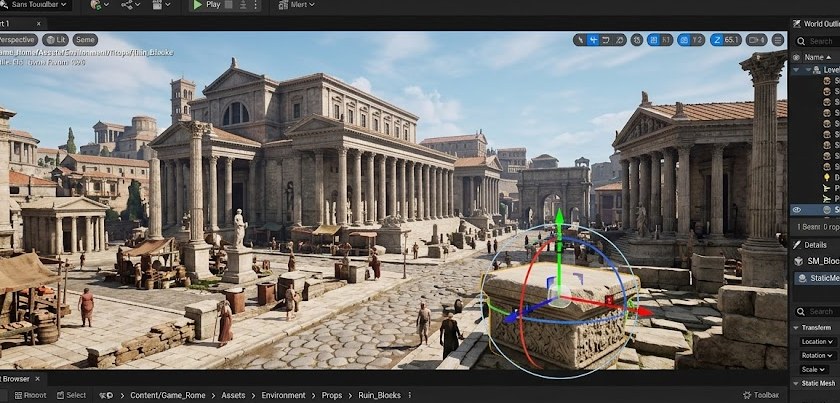This screenshot has height=403, width=840.
Task: Toggle visibility of the selected outliner row
Action: (797, 210)
